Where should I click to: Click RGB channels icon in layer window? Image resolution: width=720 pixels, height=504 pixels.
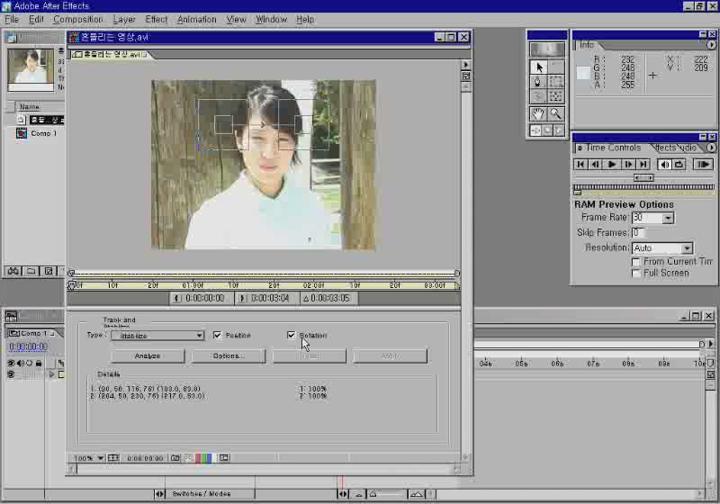[x=204, y=458]
